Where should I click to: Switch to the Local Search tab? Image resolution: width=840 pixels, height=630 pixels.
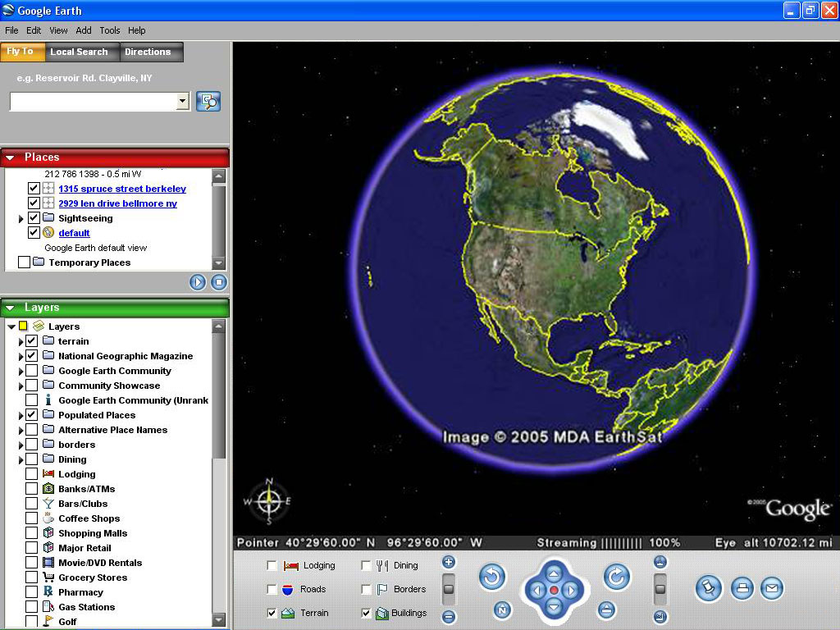82,52
